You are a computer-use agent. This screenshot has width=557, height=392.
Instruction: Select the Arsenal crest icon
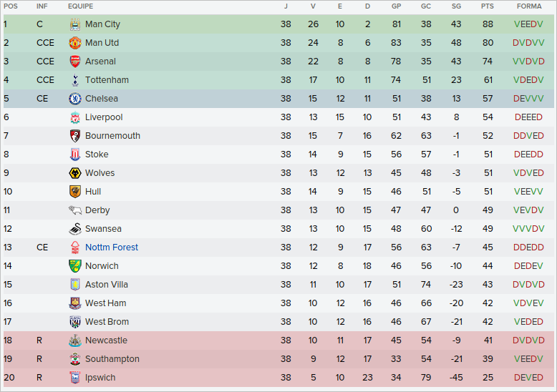[75, 62]
